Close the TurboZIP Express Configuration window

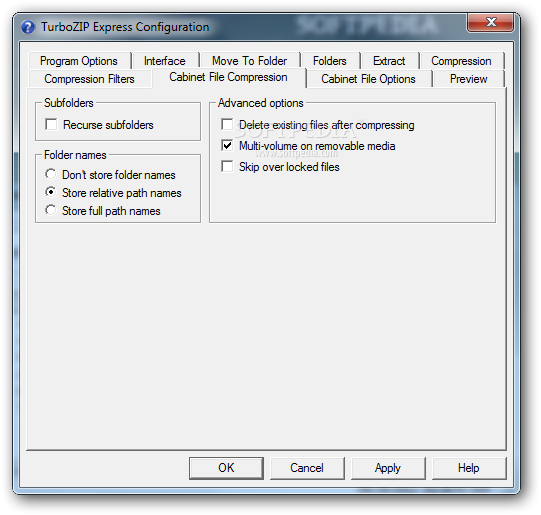490,22
